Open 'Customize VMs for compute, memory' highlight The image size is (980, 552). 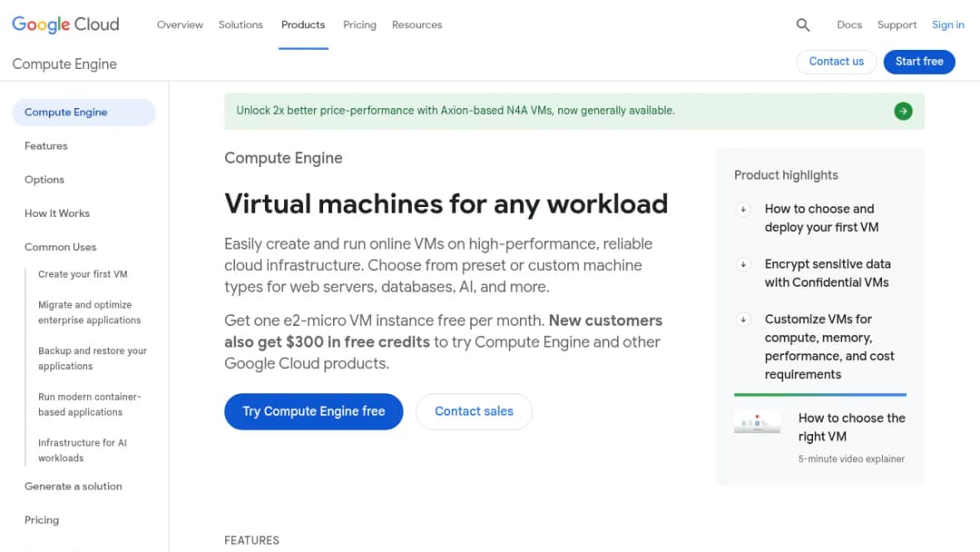click(x=829, y=347)
